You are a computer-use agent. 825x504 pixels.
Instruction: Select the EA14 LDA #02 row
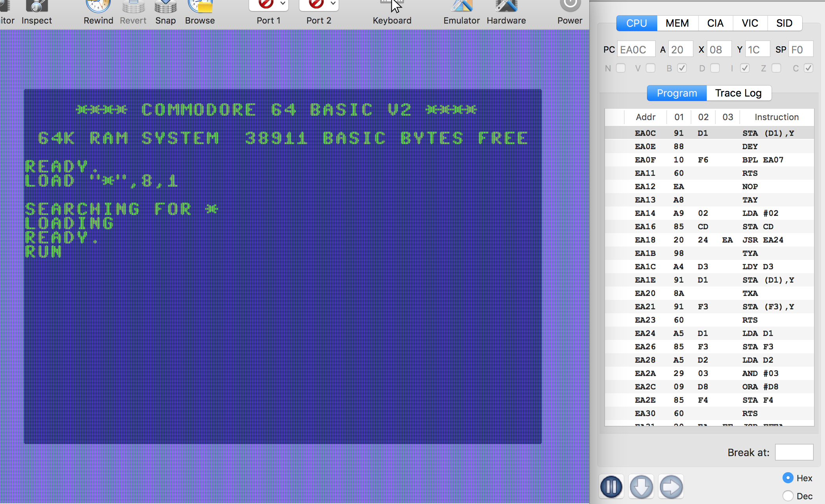709,213
